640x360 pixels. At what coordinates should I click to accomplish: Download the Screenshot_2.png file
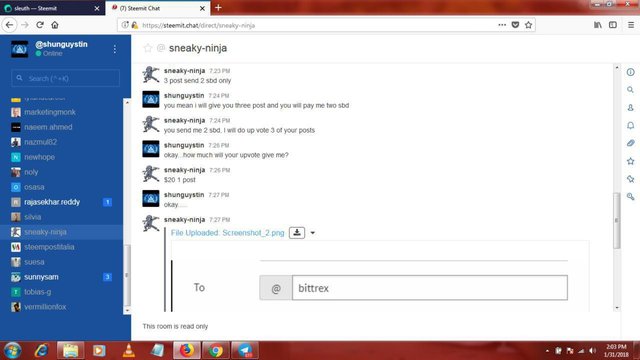point(297,233)
